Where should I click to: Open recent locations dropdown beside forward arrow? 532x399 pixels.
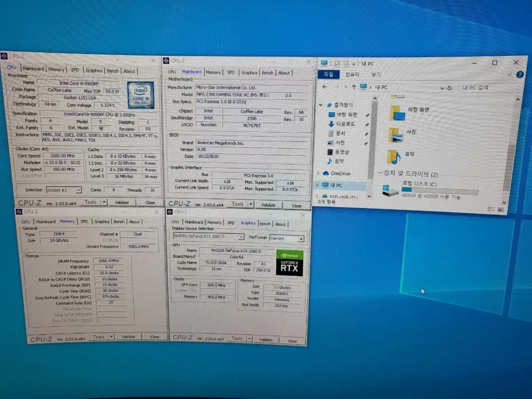click(x=345, y=87)
